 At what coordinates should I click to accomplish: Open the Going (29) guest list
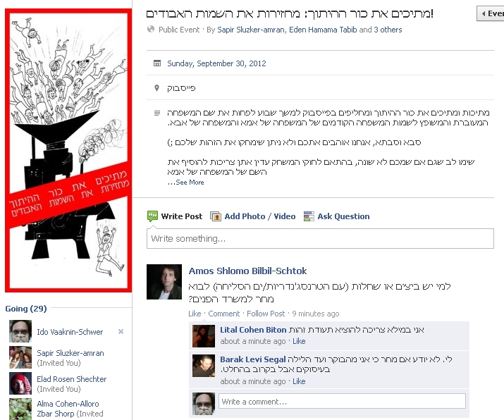[x=26, y=309]
